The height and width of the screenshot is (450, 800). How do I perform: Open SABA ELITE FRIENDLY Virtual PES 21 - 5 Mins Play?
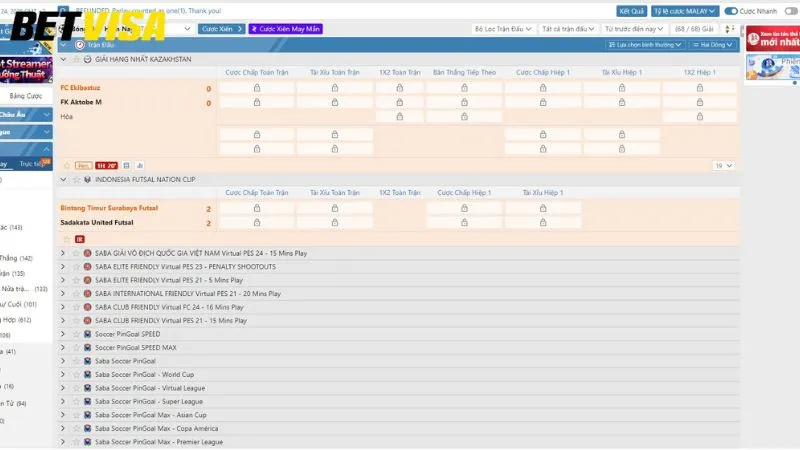coord(169,280)
